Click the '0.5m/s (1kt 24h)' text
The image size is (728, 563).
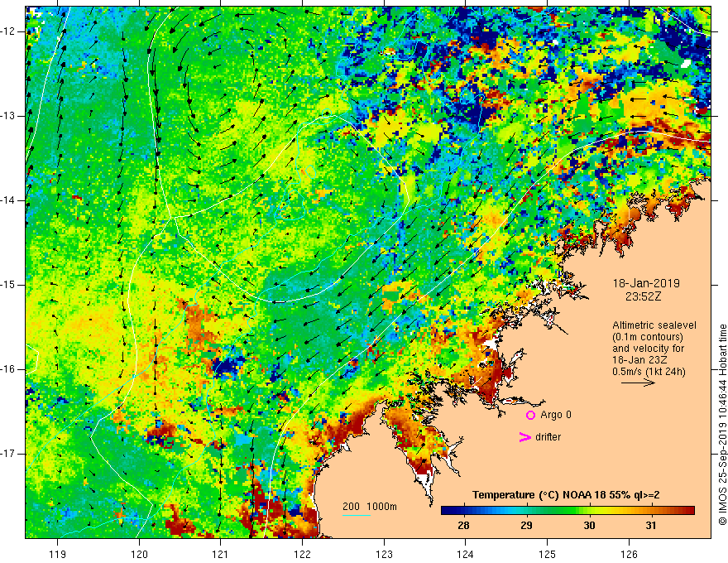coord(649,372)
